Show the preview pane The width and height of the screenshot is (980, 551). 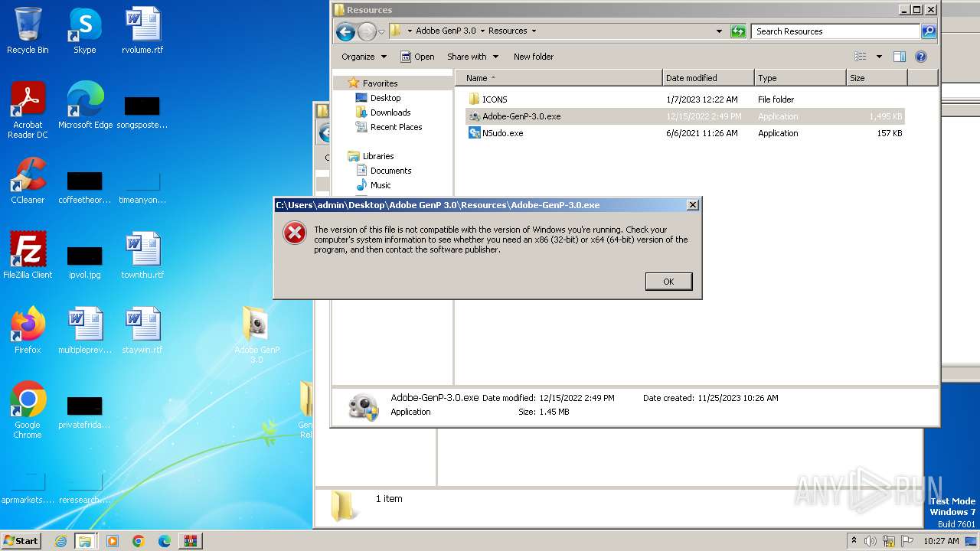tap(900, 57)
